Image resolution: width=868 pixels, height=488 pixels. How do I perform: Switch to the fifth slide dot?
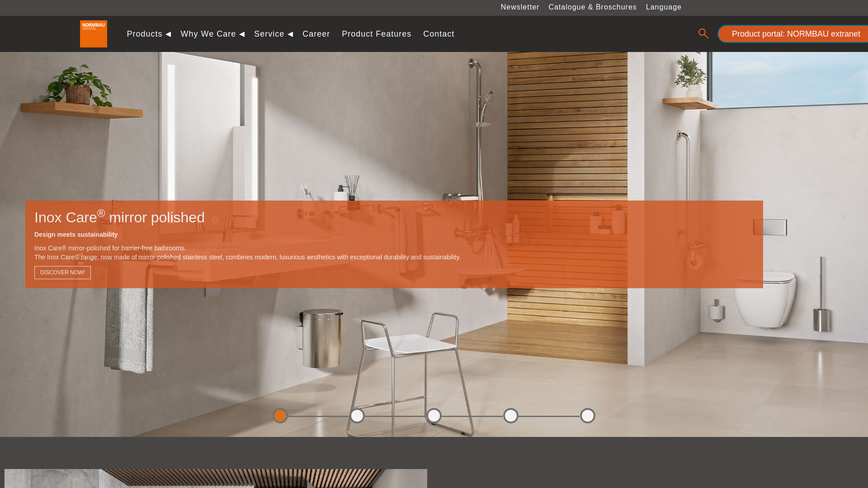pos(588,416)
